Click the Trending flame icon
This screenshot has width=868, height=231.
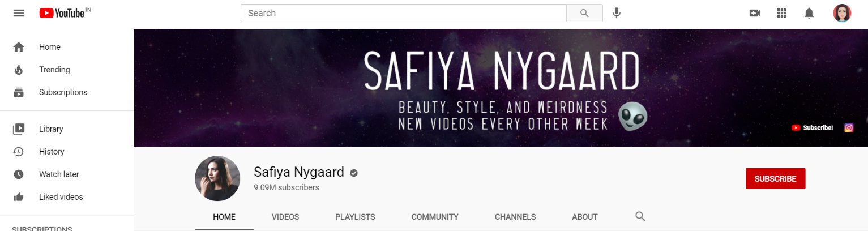(x=19, y=70)
